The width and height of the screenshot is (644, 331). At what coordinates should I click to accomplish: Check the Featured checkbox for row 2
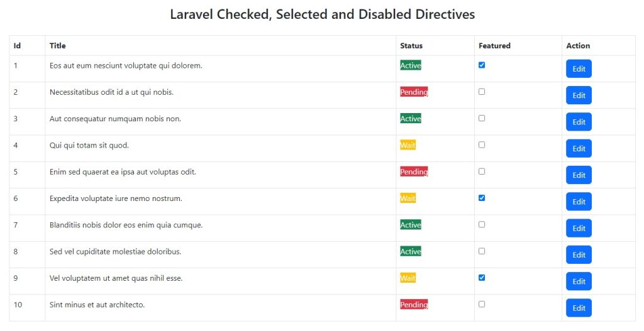482,92
